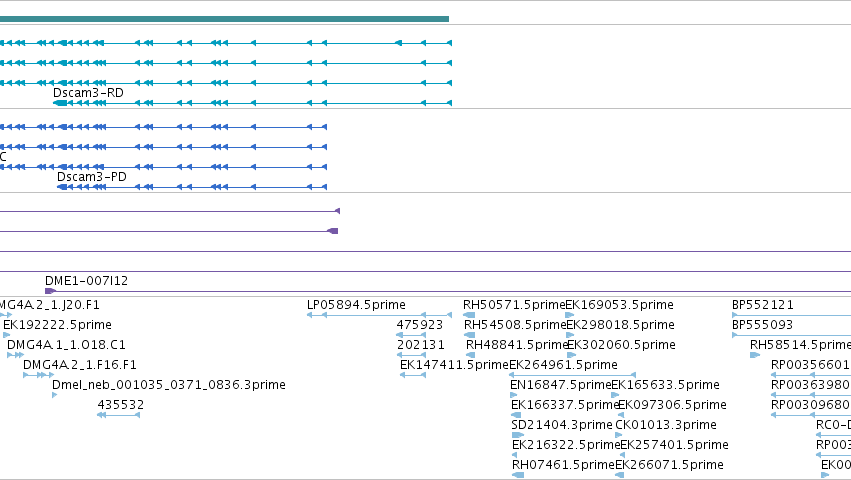
Task: Select the 202131 feature label
Action: (x=421, y=345)
